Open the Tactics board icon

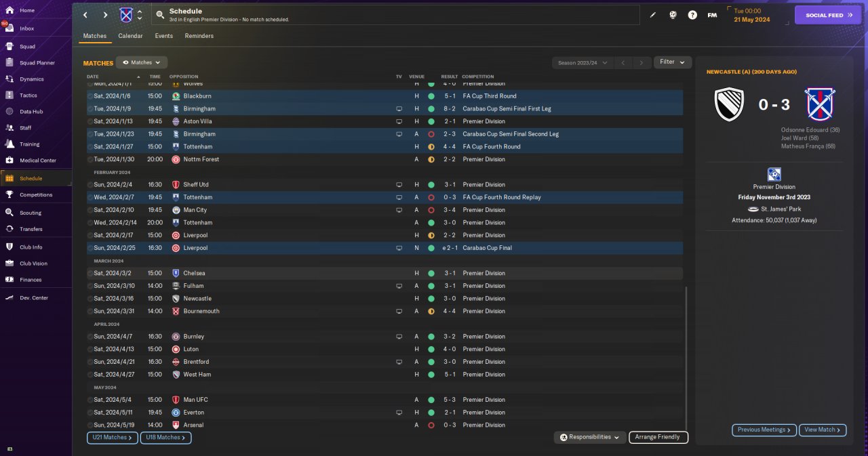9,96
